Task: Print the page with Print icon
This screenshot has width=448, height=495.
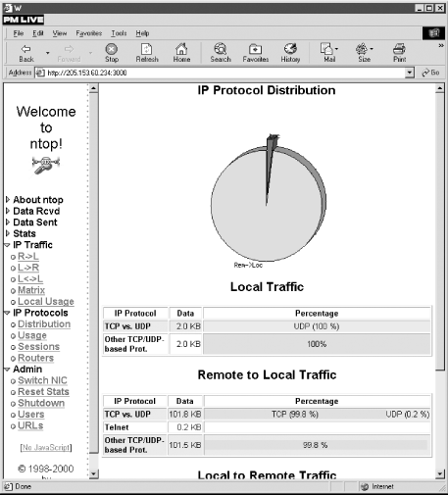Action: tap(399, 49)
